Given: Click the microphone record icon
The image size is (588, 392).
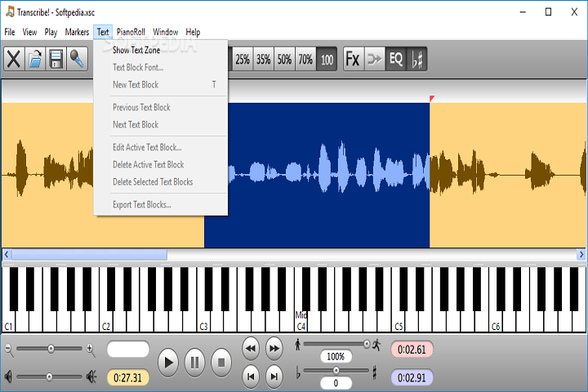Looking at the screenshot, I should click(x=78, y=60).
